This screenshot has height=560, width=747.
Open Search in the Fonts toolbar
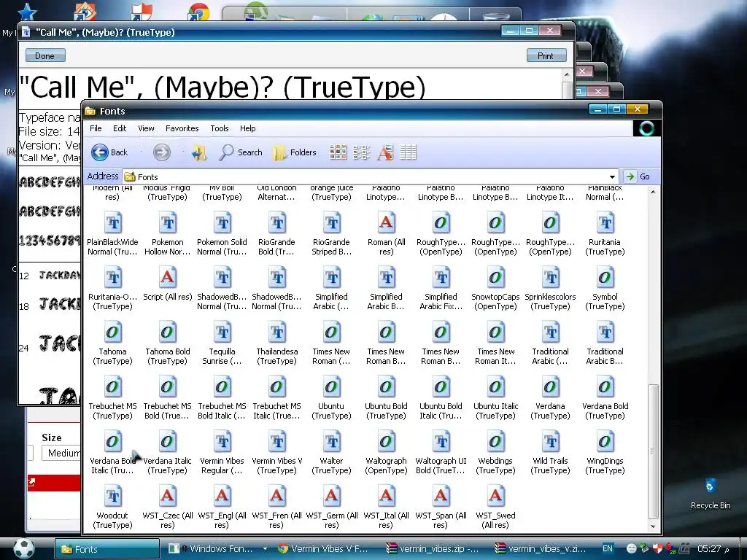(241, 152)
